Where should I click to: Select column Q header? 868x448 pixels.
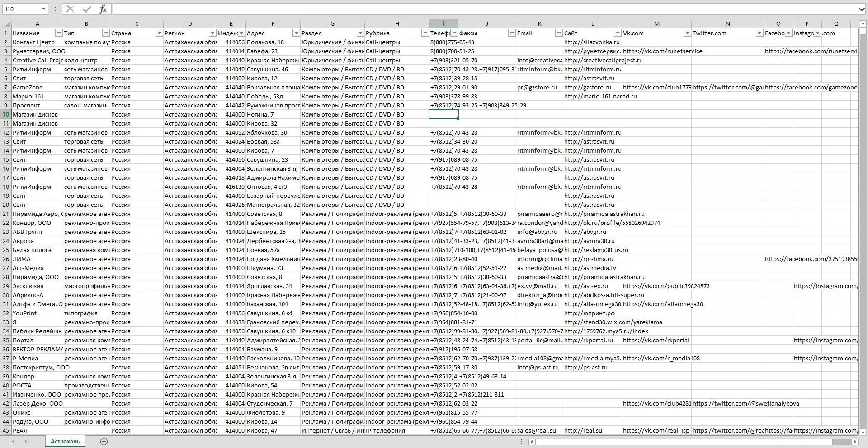coord(836,23)
